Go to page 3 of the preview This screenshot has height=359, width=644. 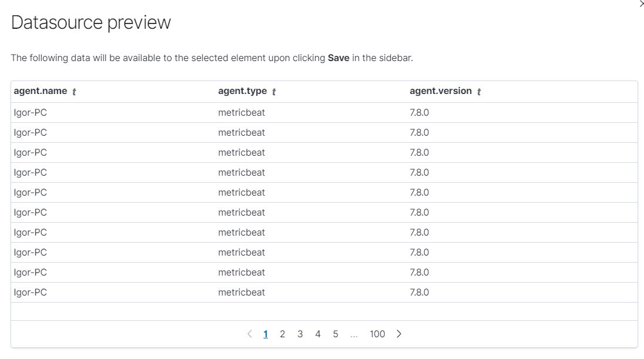tap(300, 334)
